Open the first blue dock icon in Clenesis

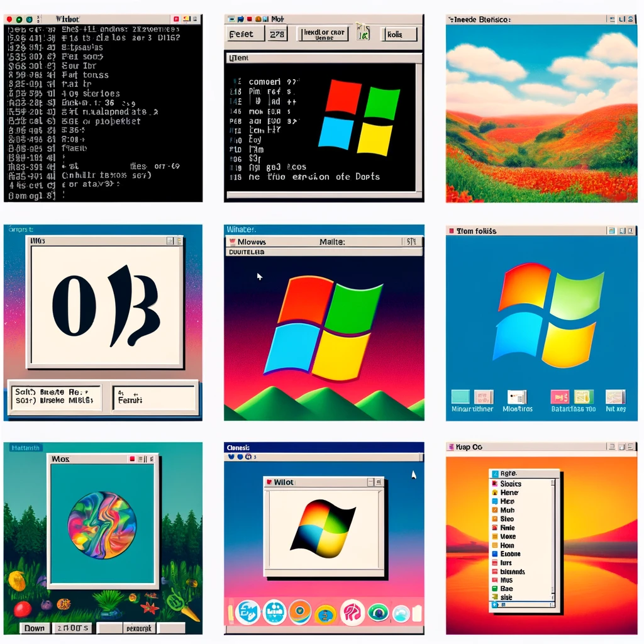point(247,612)
